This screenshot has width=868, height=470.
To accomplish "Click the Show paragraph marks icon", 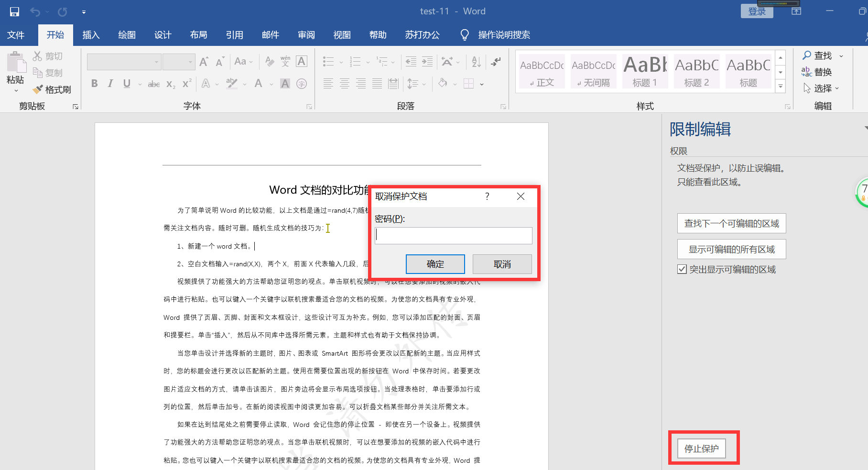I will [x=496, y=62].
